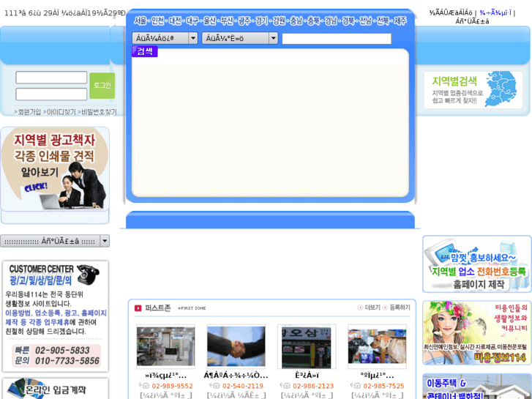The width and height of the screenshot is (532, 399).
Task: Click the purple 검색 search button
Action: [x=145, y=51]
